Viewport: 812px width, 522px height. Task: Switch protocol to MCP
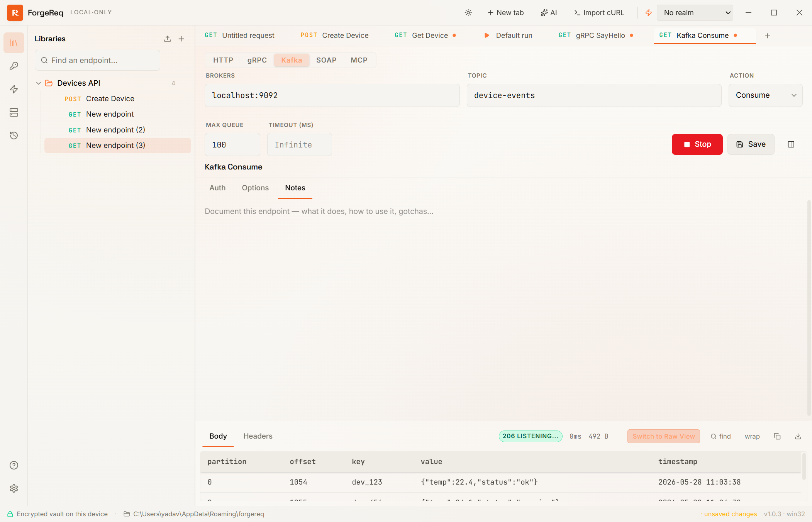click(359, 60)
